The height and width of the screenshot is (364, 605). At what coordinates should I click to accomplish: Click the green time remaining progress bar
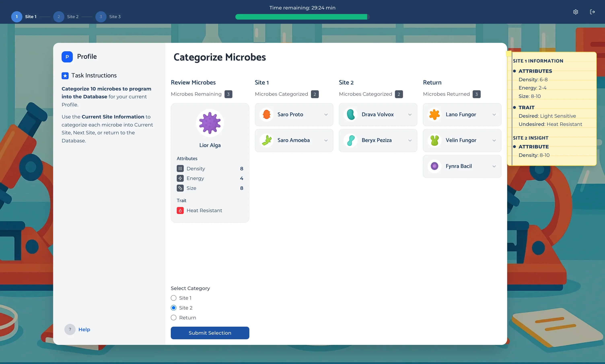[301, 17]
